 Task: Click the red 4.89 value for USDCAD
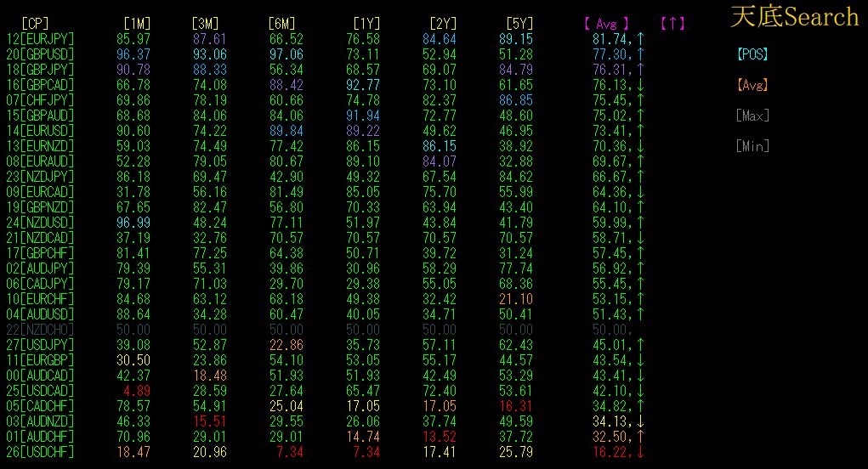[x=137, y=391]
